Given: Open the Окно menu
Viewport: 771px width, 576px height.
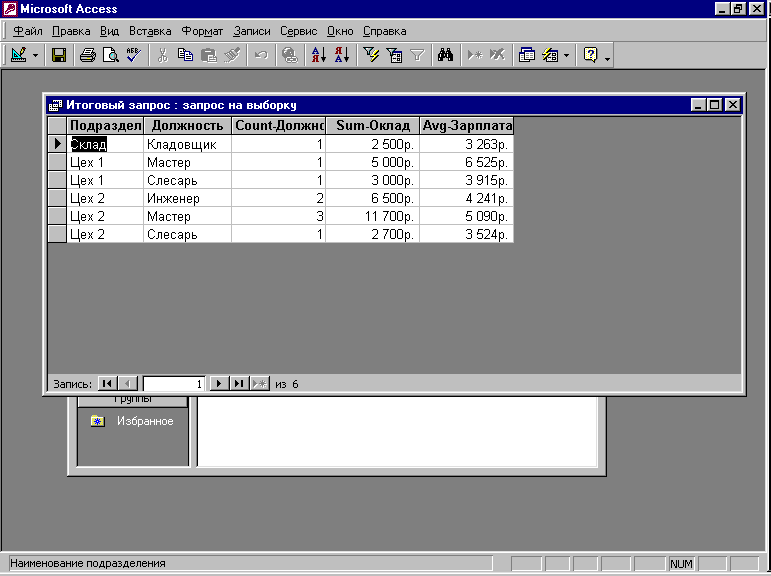Looking at the screenshot, I should click(340, 31).
